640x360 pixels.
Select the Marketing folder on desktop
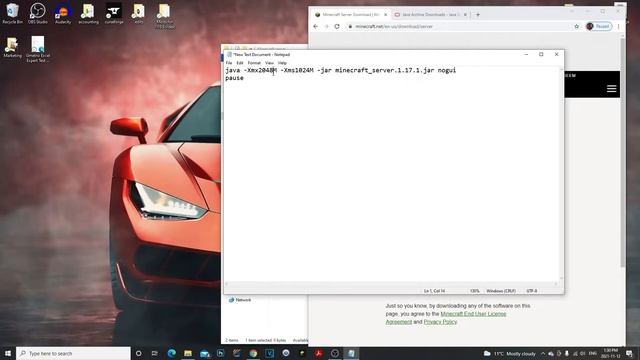(12, 47)
